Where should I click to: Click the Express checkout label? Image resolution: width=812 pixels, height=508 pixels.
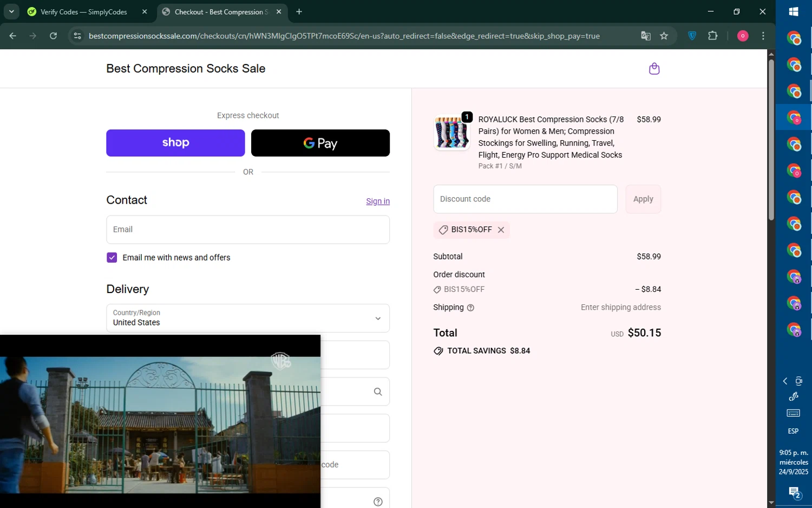pyautogui.click(x=248, y=115)
